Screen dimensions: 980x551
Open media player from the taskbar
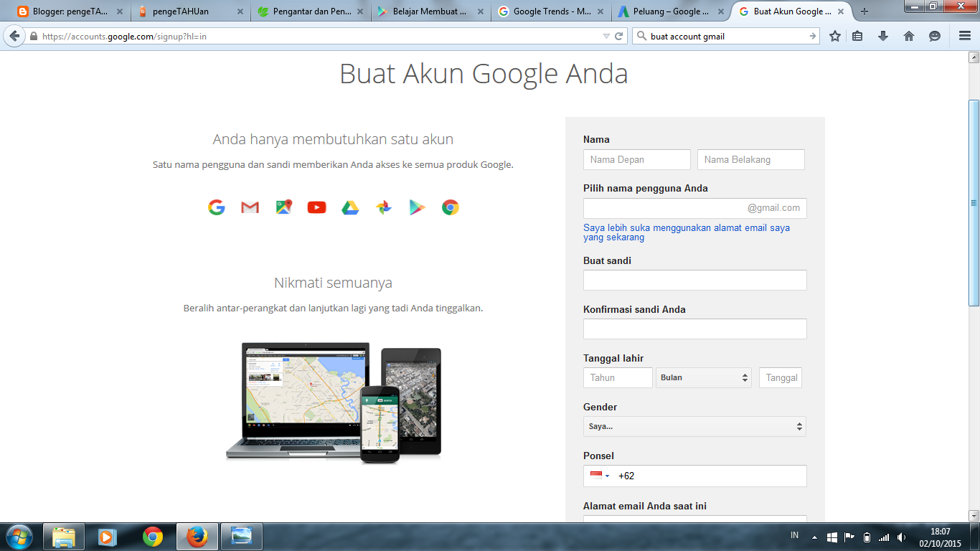click(107, 537)
